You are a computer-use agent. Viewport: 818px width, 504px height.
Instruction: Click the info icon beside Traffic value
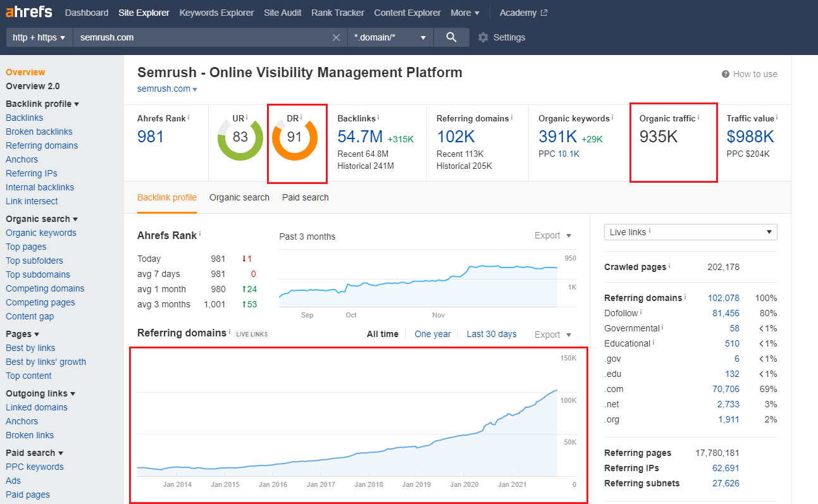(x=777, y=117)
